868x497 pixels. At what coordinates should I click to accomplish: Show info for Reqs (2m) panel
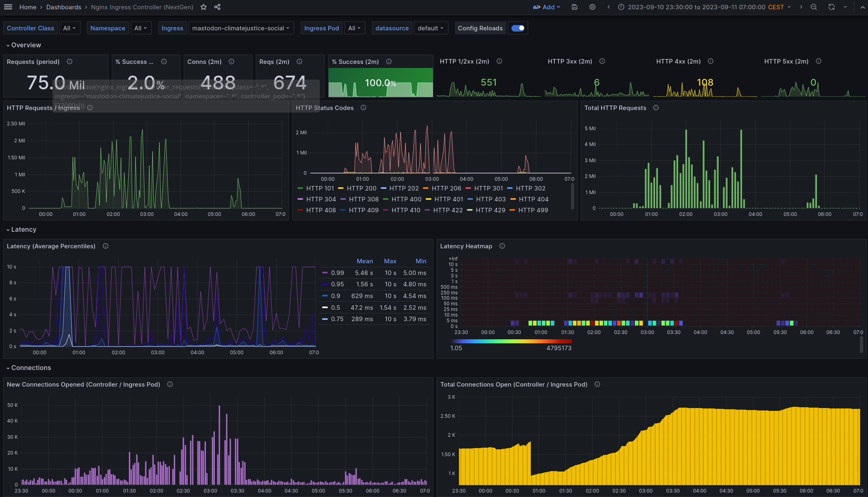point(299,61)
